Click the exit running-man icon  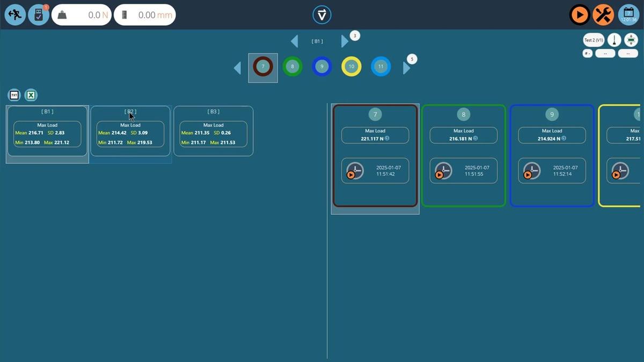tap(15, 15)
